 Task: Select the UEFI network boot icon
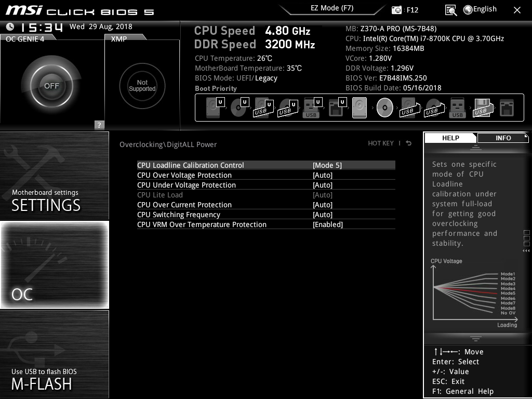(x=337, y=108)
